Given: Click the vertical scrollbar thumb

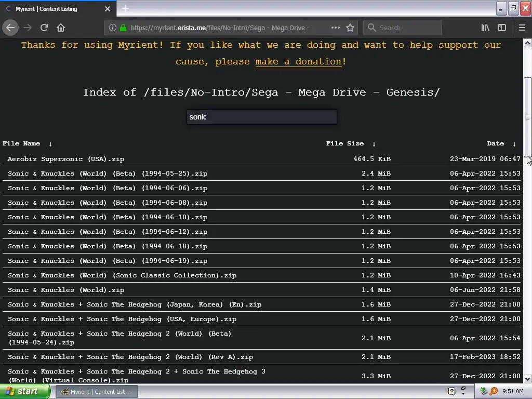Looking at the screenshot, I should 528,117.
